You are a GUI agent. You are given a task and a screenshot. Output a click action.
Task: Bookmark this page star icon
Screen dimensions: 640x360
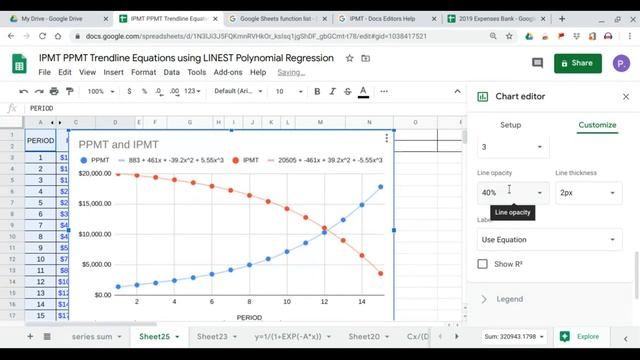pos(509,36)
